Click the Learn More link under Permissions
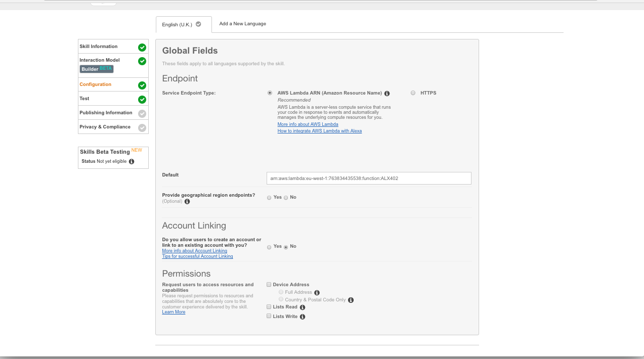The image size is (644, 359). [x=174, y=312]
